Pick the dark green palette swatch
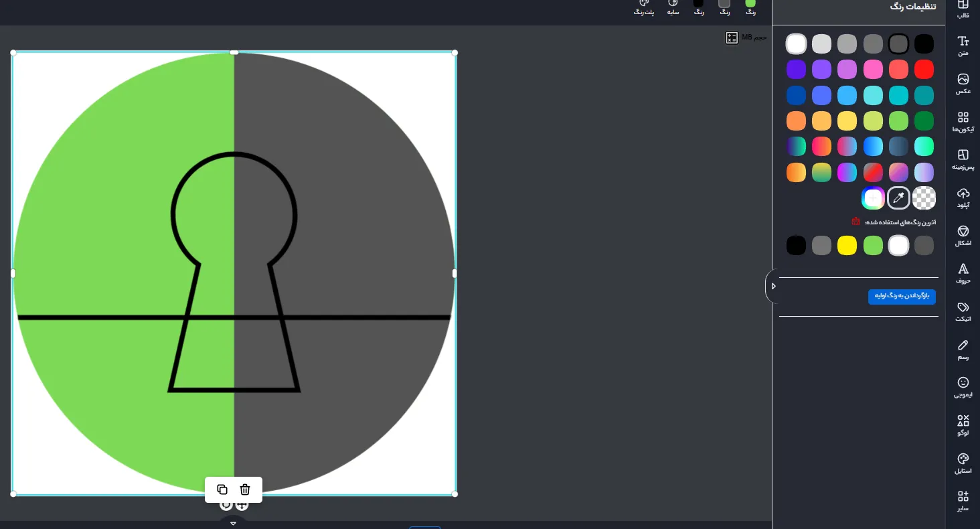This screenshot has width=980, height=529. 924,121
